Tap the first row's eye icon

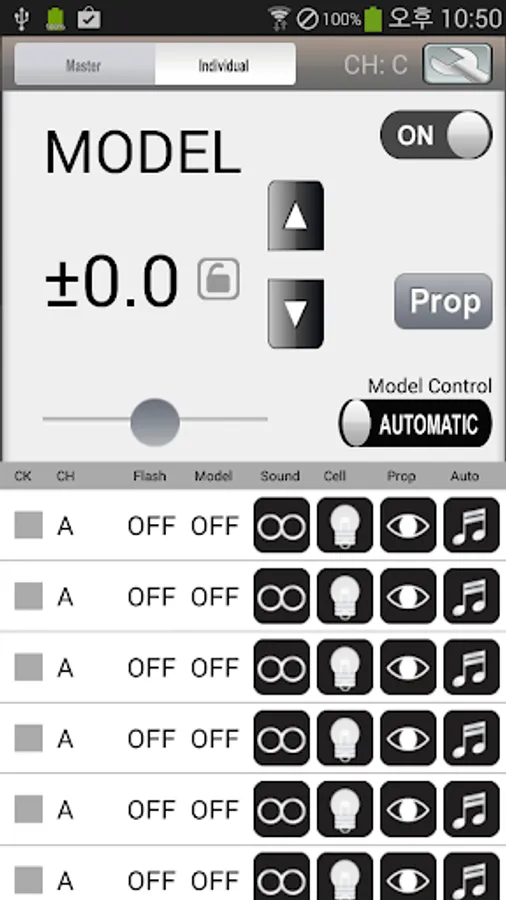pyautogui.click(x=408, y=525)
